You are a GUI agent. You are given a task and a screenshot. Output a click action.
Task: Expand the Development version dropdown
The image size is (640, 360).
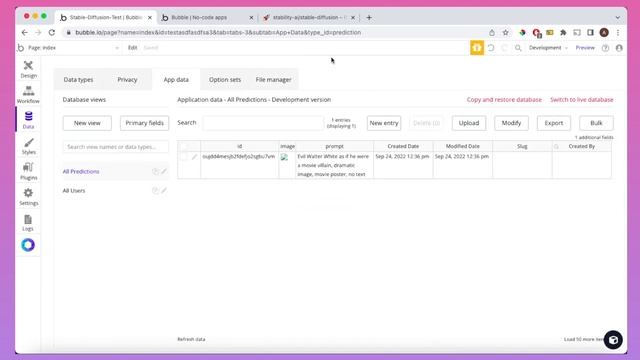tap(548, 48)
